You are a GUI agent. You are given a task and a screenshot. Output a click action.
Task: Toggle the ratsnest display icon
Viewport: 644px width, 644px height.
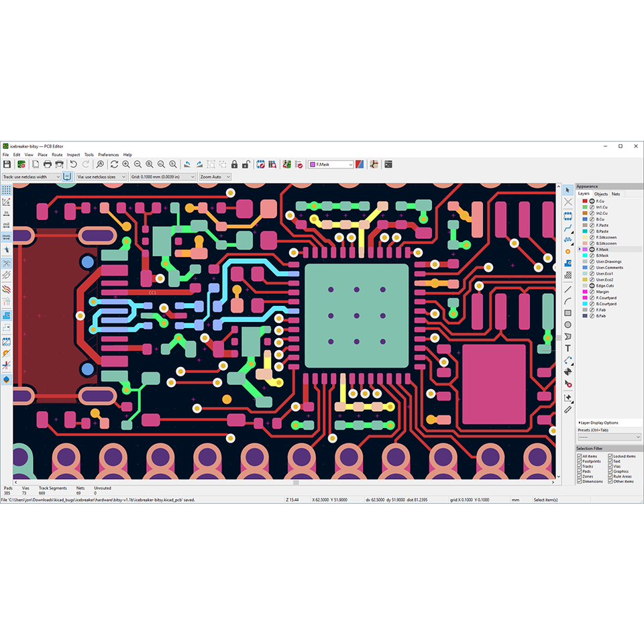coord(6,263)
